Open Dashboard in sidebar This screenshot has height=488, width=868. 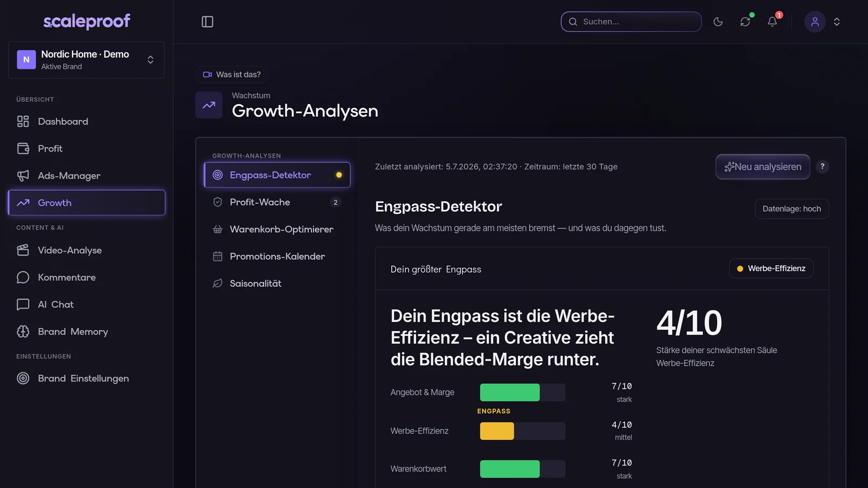[x=86, y=121]
